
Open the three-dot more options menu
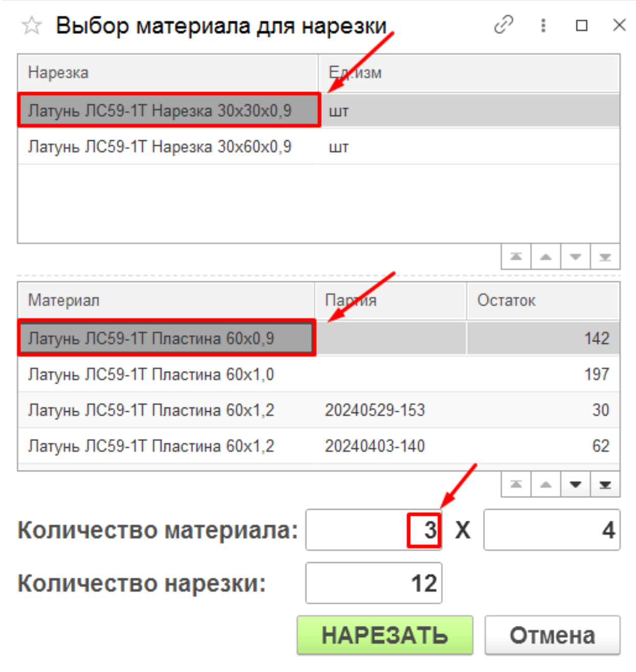pyautogui.click(x=543, y=25)
